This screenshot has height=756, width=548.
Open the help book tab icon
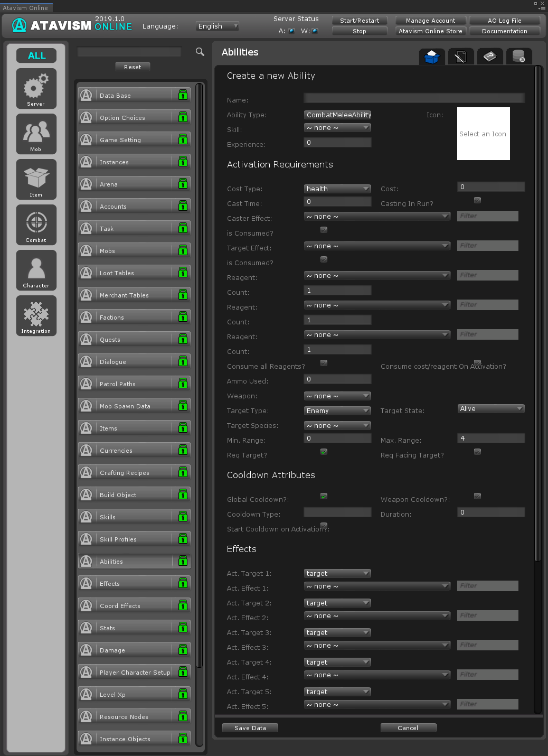click(489, 57)
